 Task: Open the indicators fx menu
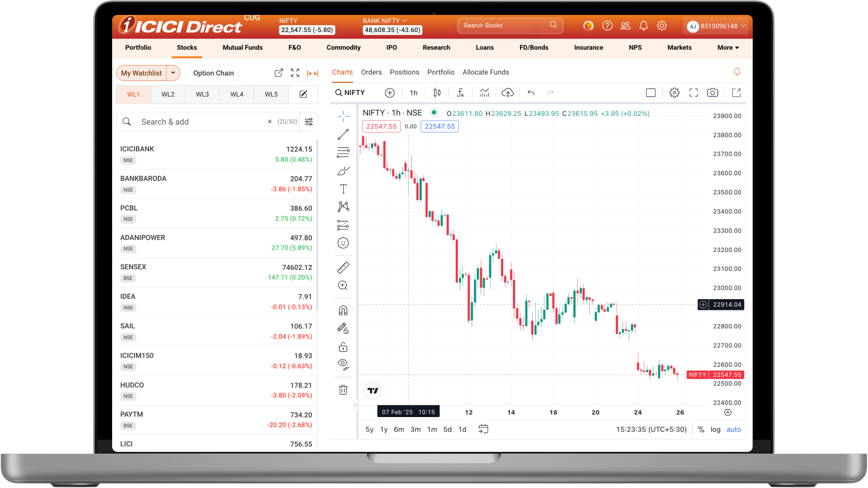[x=461, y=93]
